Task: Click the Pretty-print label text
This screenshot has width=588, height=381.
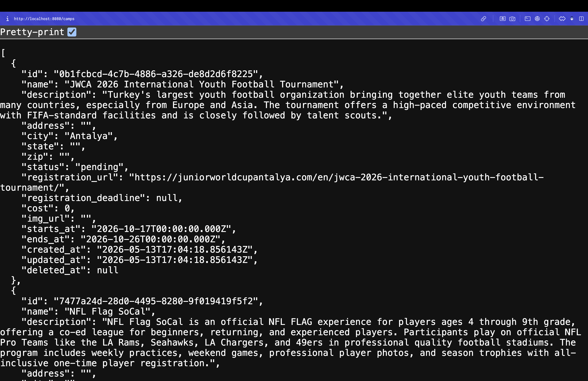Action: click(32, 32)
